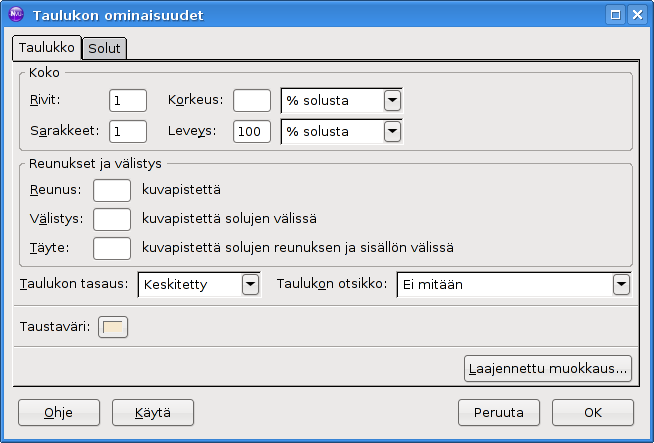Expand the Taulukon tasaus dropdown
This screenshot has height=443, width=654.
[x=250, y=285]
